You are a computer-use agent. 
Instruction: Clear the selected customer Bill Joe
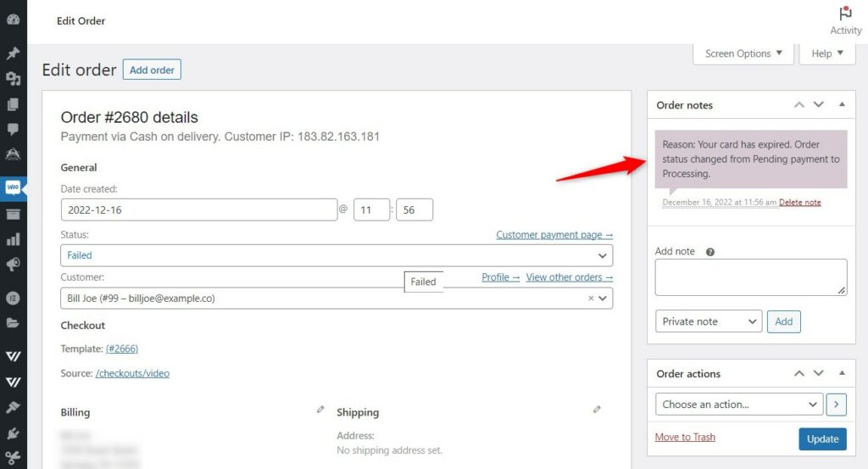click(591, 298)
